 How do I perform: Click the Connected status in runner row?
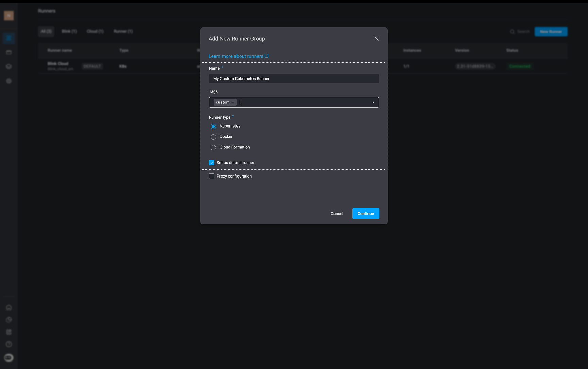(x=520, y=66)
